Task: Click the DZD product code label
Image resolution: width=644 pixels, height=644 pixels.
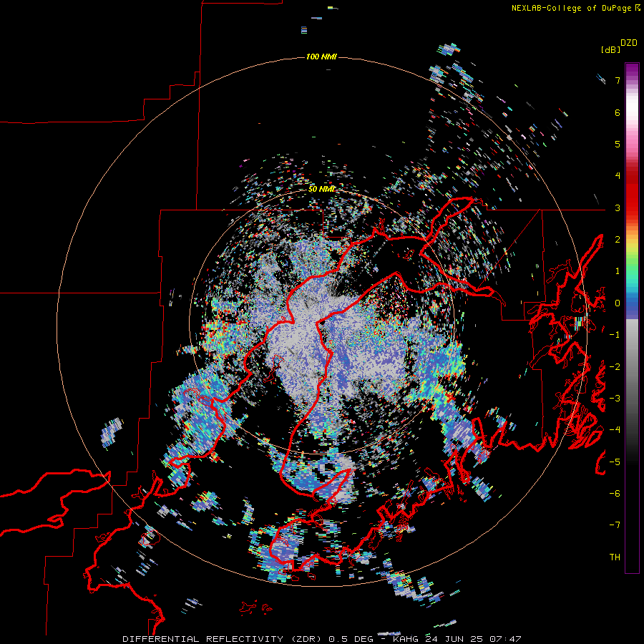Action: 629,43
